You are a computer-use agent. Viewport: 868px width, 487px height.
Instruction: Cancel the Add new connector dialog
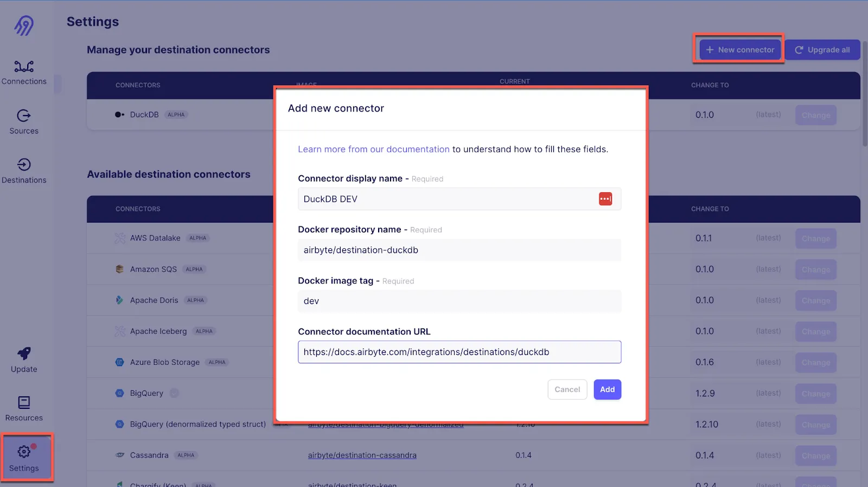(567, 389)
